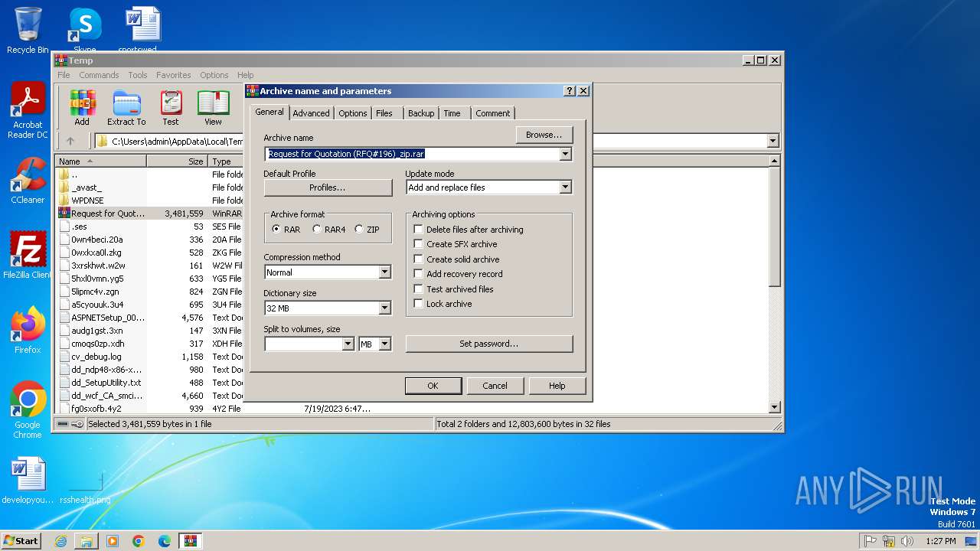The height and width of the screenshot is (551, 980).
Task: Open the Split to volumes size dropdown
Action: pyautogui.click(x=348, y=344)
